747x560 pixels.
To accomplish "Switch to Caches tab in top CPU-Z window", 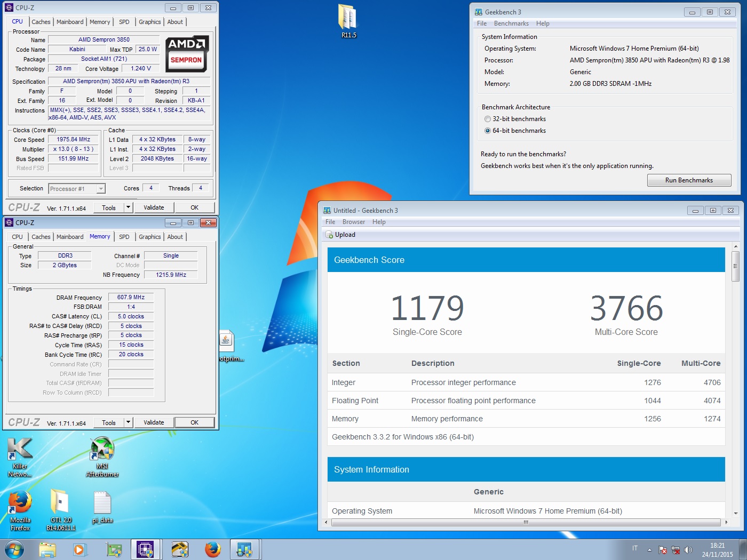I will (41, 22).
